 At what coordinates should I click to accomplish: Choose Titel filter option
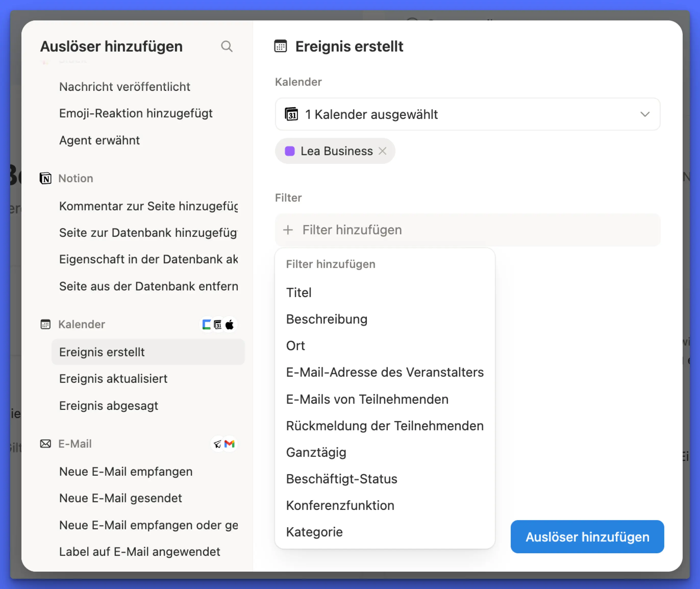click(299, 292)
